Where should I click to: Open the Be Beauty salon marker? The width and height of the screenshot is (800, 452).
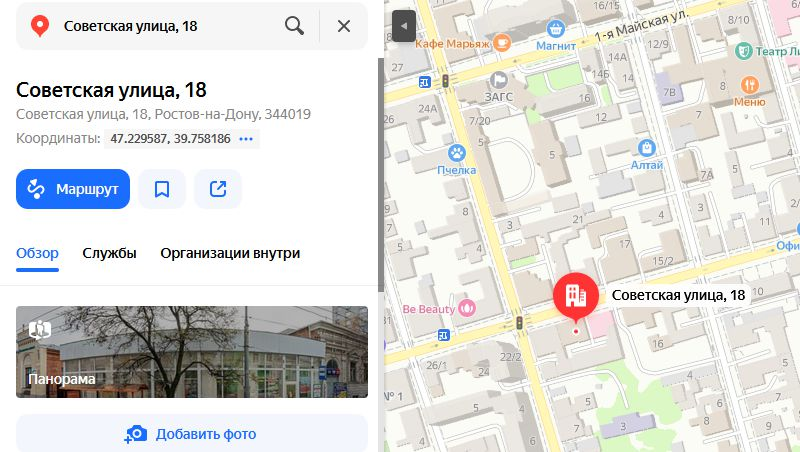pos(466,308)
